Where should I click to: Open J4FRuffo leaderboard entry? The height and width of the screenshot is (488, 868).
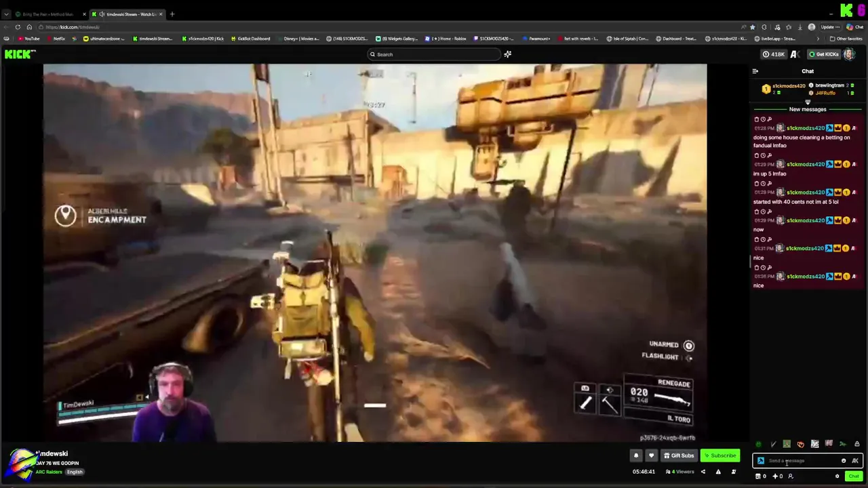pyautogui.click(x=832, y=93)
